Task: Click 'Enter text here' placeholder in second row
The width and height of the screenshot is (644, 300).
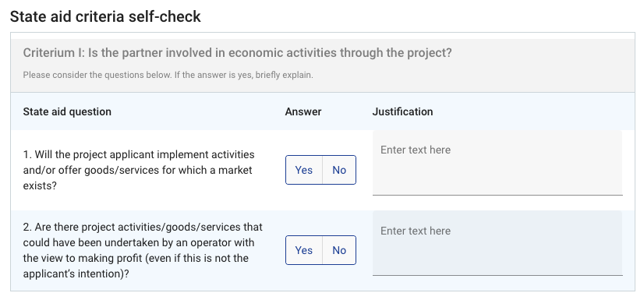Action: pos(416,231)
